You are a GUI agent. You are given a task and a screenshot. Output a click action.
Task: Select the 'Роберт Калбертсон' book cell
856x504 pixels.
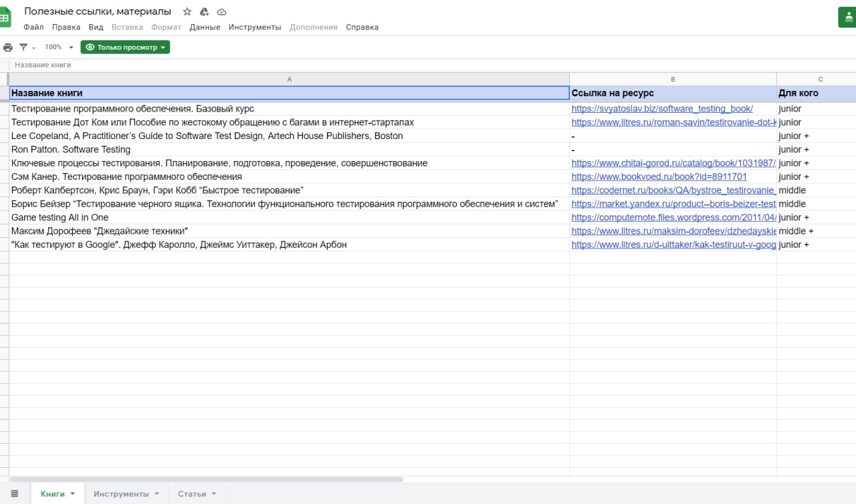point(290,191)
